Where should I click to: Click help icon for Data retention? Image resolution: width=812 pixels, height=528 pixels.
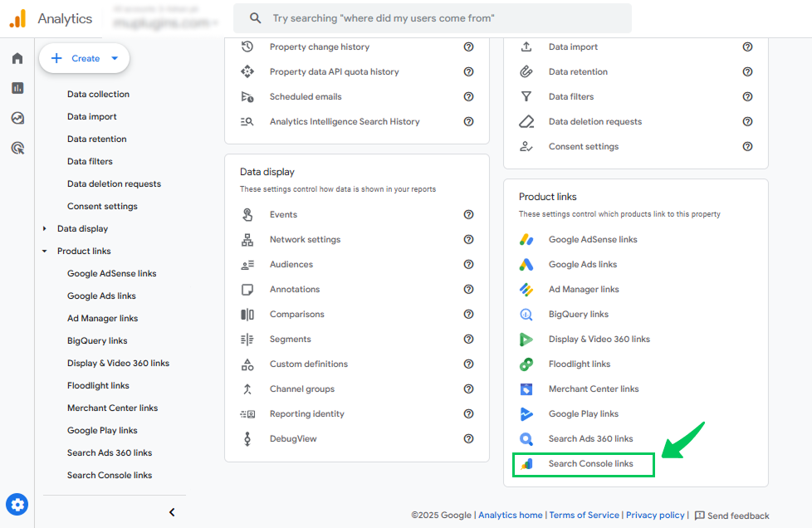747,71
